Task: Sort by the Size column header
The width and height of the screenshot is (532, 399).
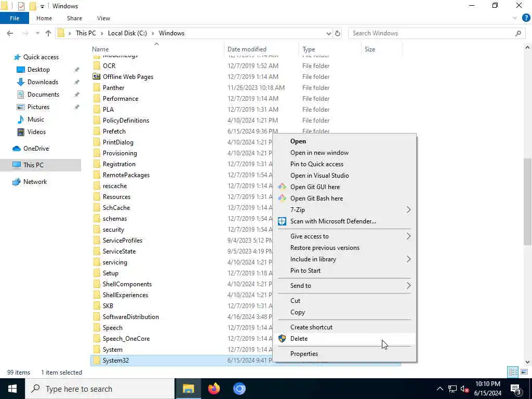Action: (382, 49)
